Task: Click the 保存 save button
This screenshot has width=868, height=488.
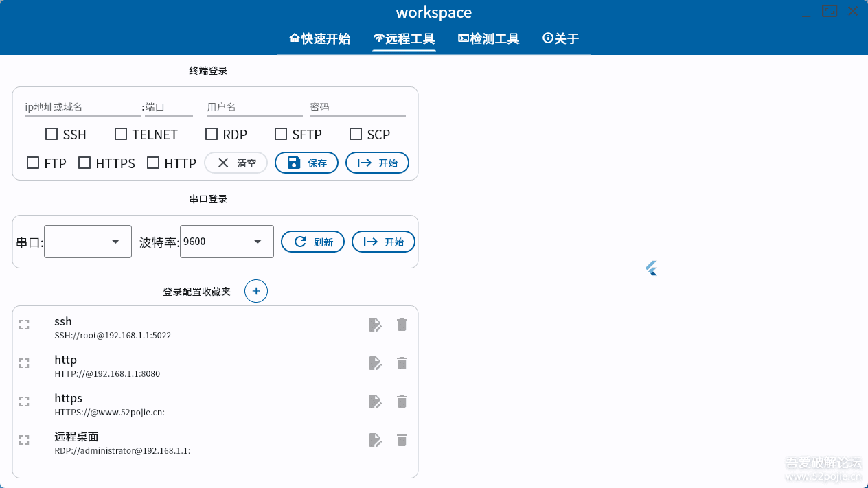Action: [x=306, y=163]
